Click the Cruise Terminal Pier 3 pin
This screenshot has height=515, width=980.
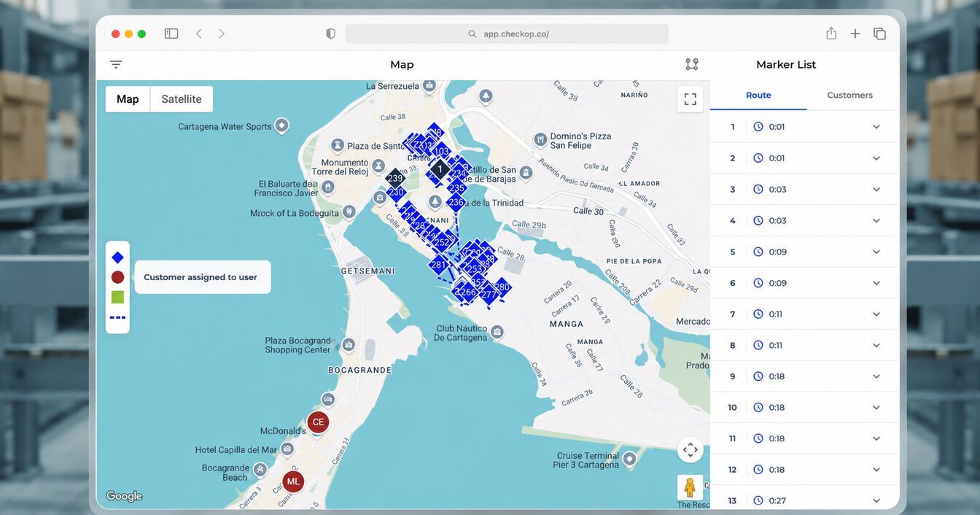click(x=629, y=459)
